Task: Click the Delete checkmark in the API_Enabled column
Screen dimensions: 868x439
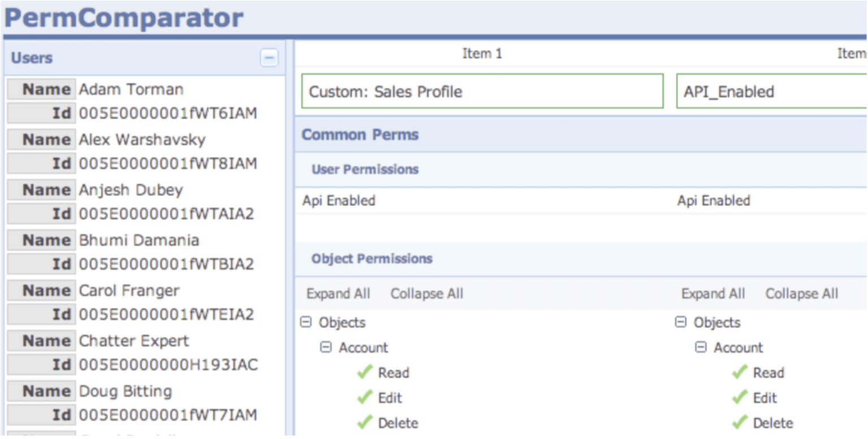Action: pos(740,423)
